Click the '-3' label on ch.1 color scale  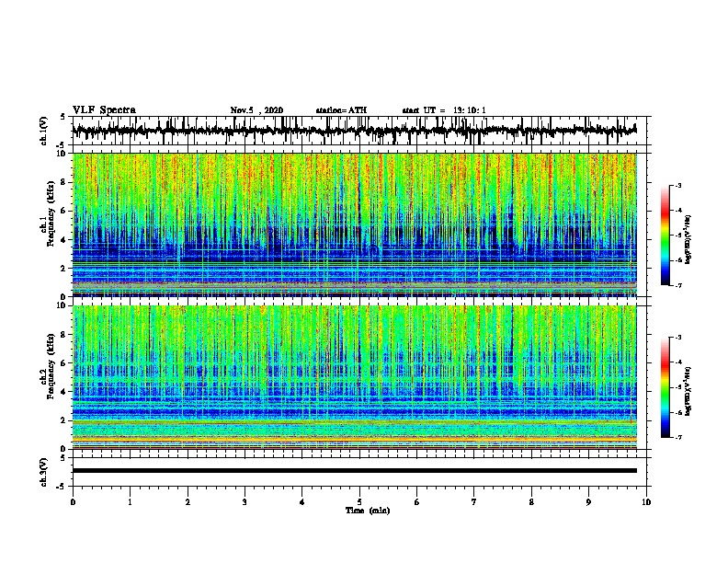point(678,185)
